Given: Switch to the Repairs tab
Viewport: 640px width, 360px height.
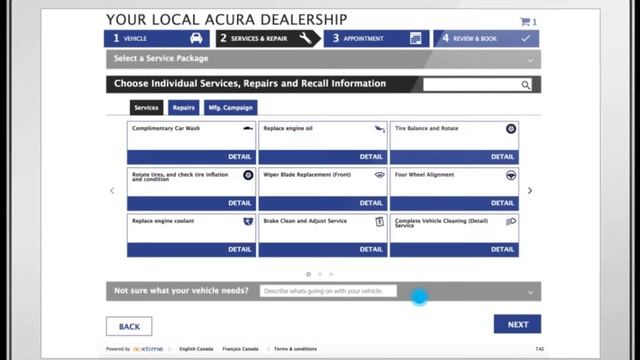Looking at the screenshot, I should coord(184,108).
